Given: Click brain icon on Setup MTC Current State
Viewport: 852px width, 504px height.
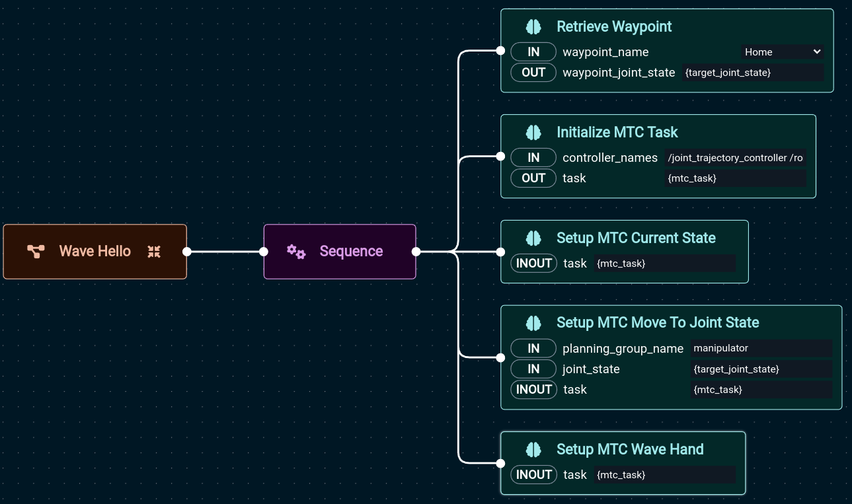Looking at the screenshot, I should coord(533,238).
